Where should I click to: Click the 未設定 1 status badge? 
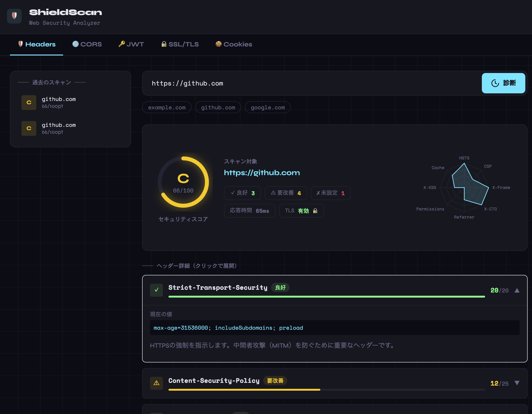coord(330,193)
